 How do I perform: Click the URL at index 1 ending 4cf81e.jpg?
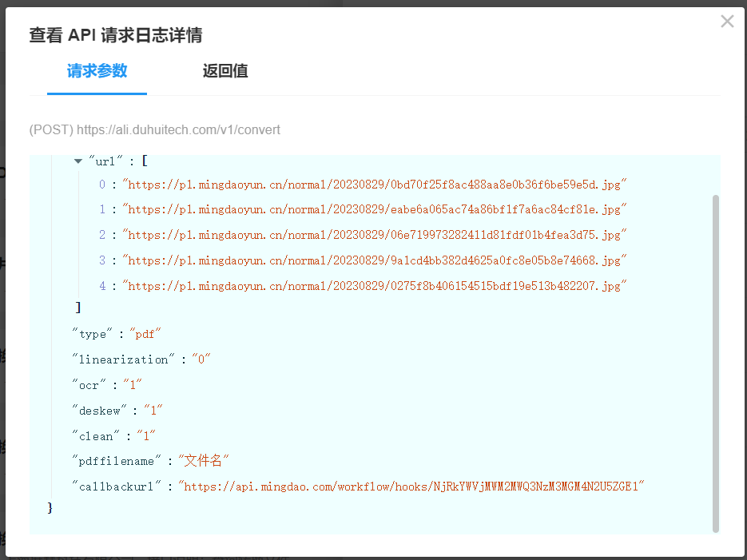coord(374,210)
